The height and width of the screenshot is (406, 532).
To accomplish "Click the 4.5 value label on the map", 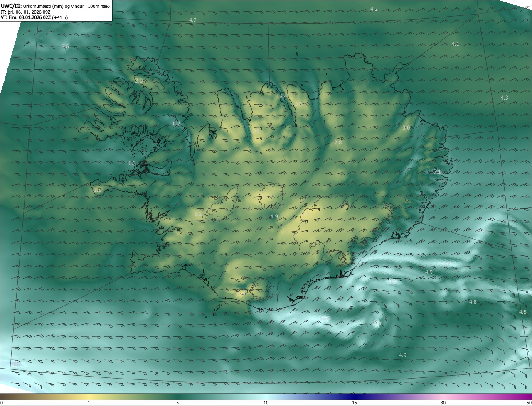I will [522, 312].
